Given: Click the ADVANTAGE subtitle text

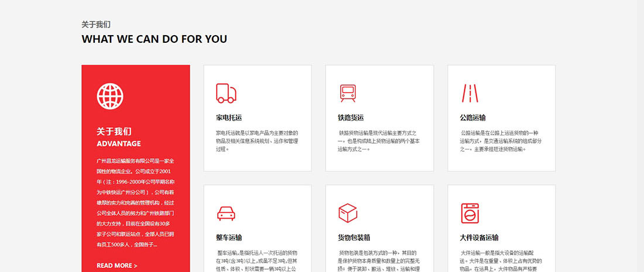Looking at the screenshot, I should [119, 144].
